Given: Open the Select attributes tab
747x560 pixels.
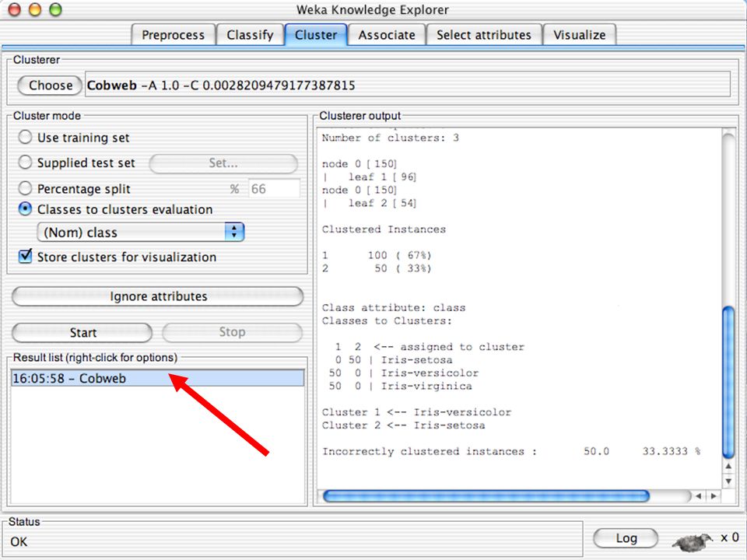Looking at the screenshot, I should click(483, 35).
